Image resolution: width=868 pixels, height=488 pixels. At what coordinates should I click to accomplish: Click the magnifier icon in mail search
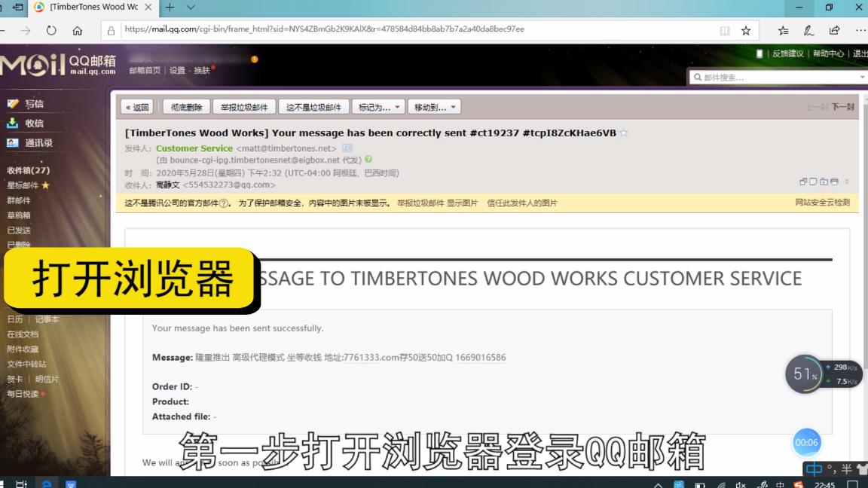click(x=698, y=78)
